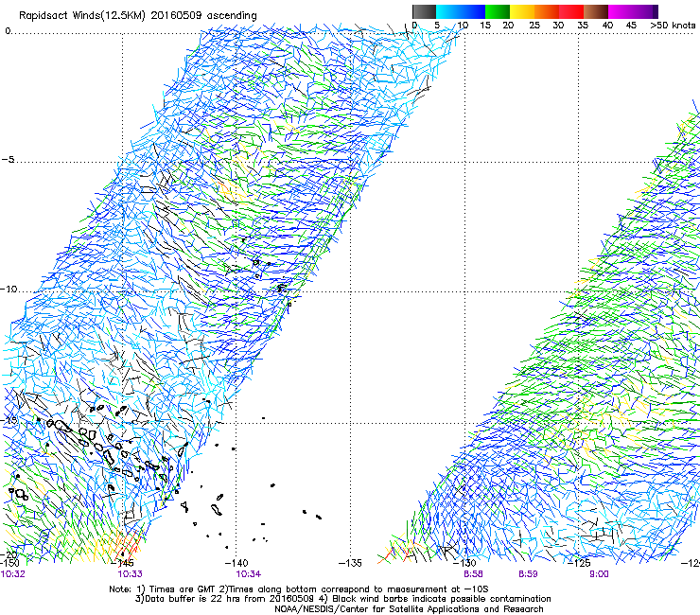Click the '>50 knots' legend label
The image size is (700, 615).
(673, 26)
